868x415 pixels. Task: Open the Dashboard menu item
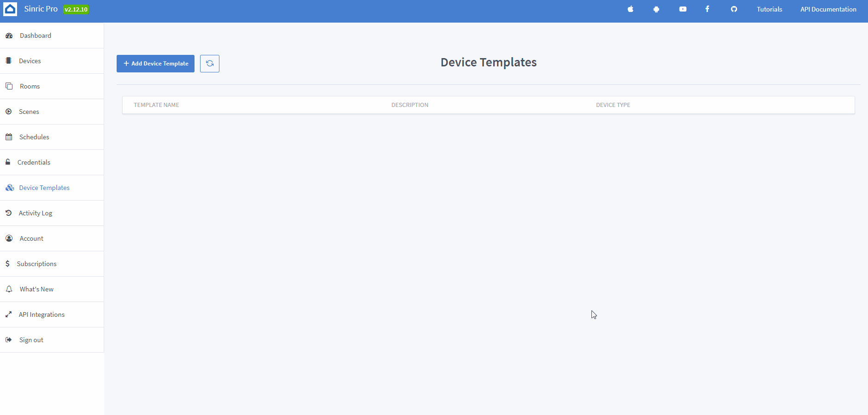click(35, 36)
